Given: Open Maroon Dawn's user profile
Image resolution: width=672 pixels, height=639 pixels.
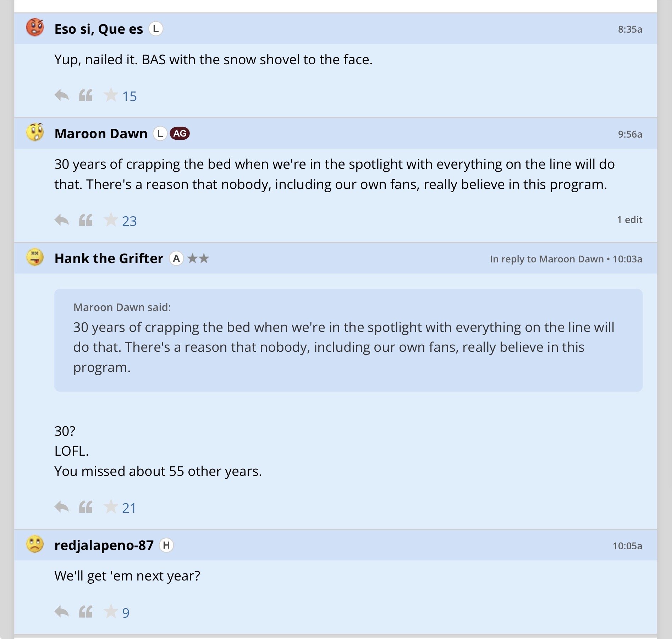Looking at the screenshot, I should (x=101, y=134).
